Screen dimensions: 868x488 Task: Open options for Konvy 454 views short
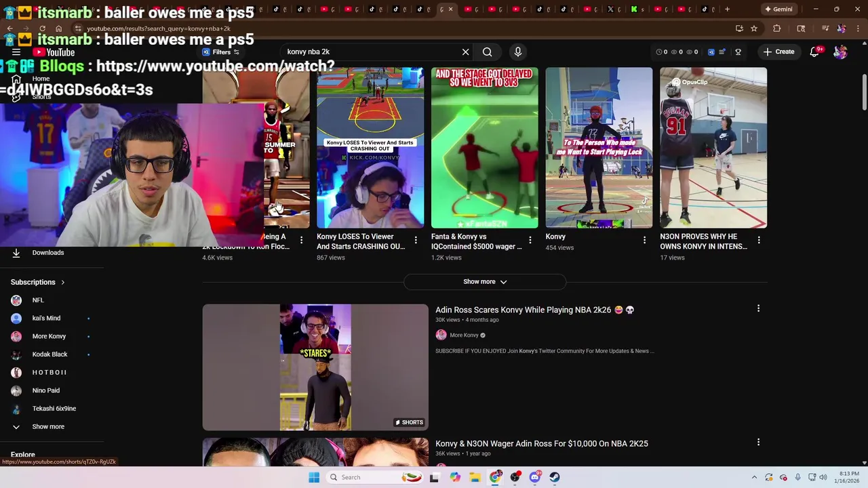tap(644, 240)
